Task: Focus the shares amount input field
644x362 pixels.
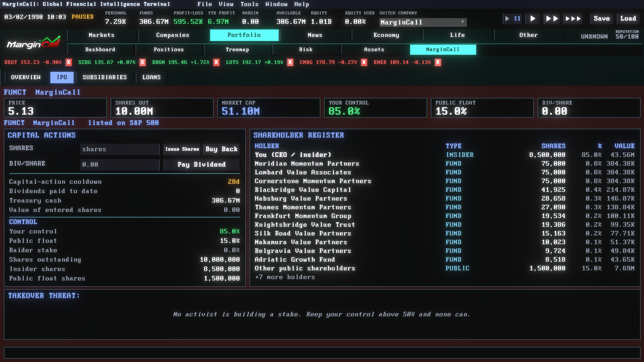Action: pyautogui.click(x=119, y=149)
